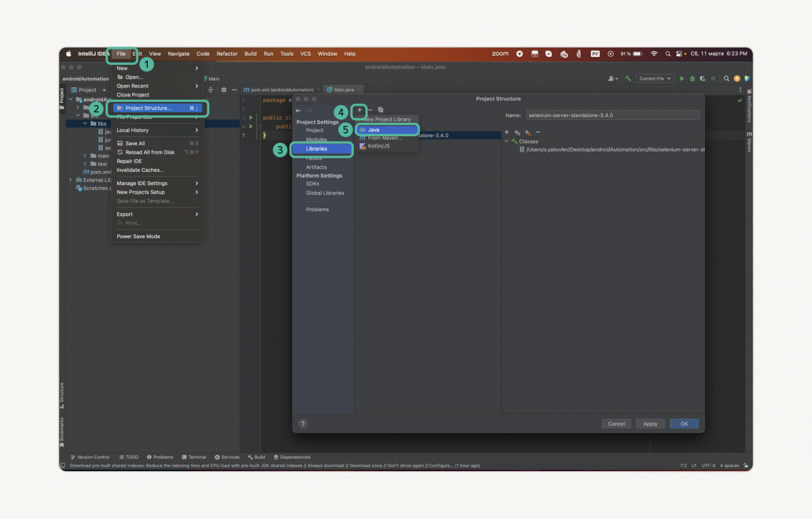The height and width of the screenshot is (519, 812).
Task: Select Invalidate Caches... menu item
Action: pos(157,170)
